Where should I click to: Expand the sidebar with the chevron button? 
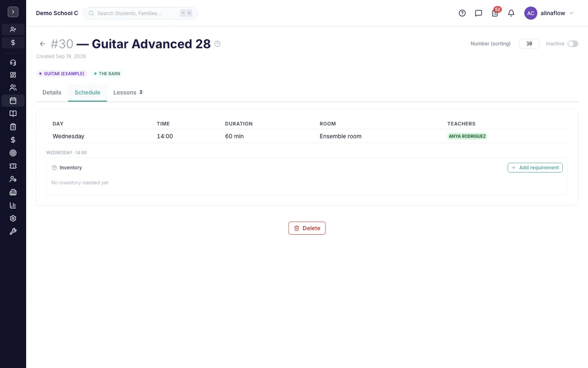click(x=13, y=12)
